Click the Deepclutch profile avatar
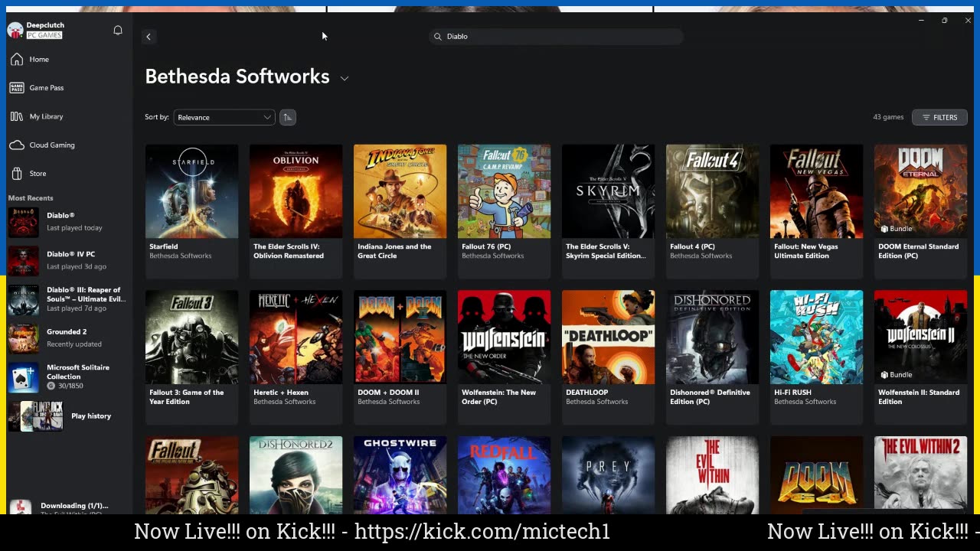Screen dimensions: 980x551 coord(15,31)
